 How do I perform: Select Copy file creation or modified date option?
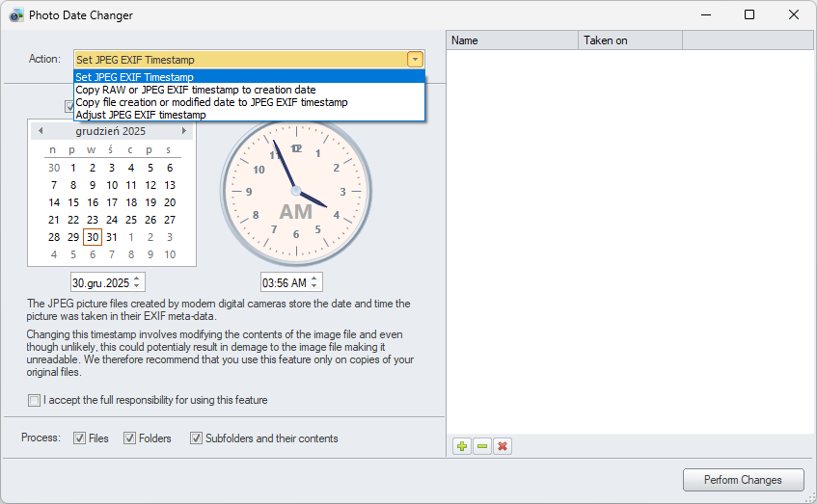click(x=250, y=102)
